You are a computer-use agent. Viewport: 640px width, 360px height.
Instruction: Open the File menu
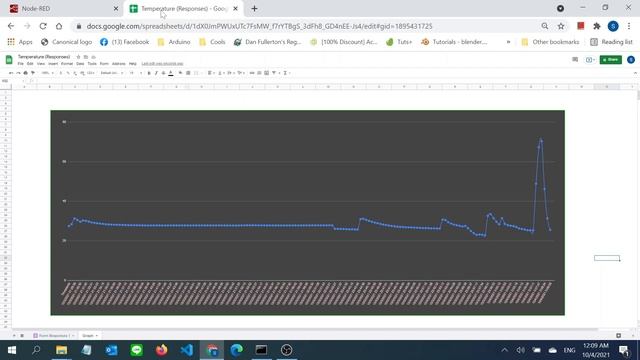[20, 64]
